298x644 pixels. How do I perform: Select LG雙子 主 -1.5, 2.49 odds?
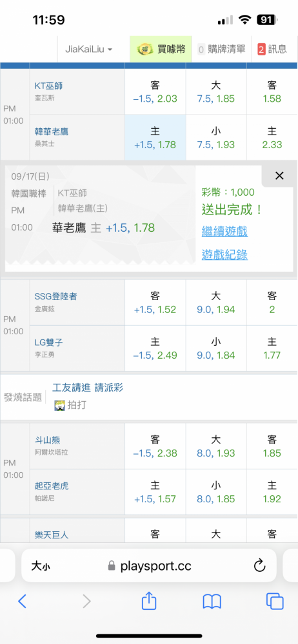[155, 348]
